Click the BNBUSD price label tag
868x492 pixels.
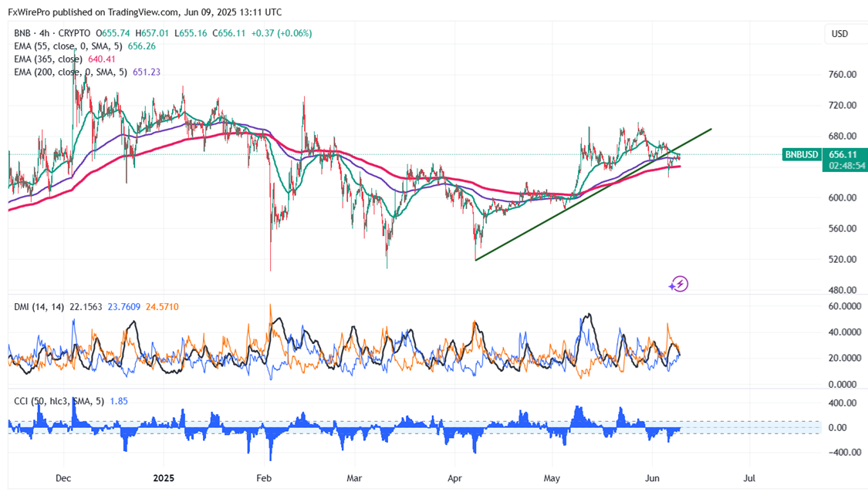coord(802,155)
